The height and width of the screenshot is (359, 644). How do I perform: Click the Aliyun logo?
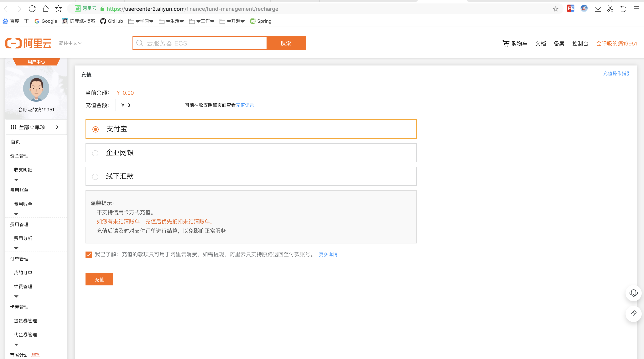click(28, 43)
